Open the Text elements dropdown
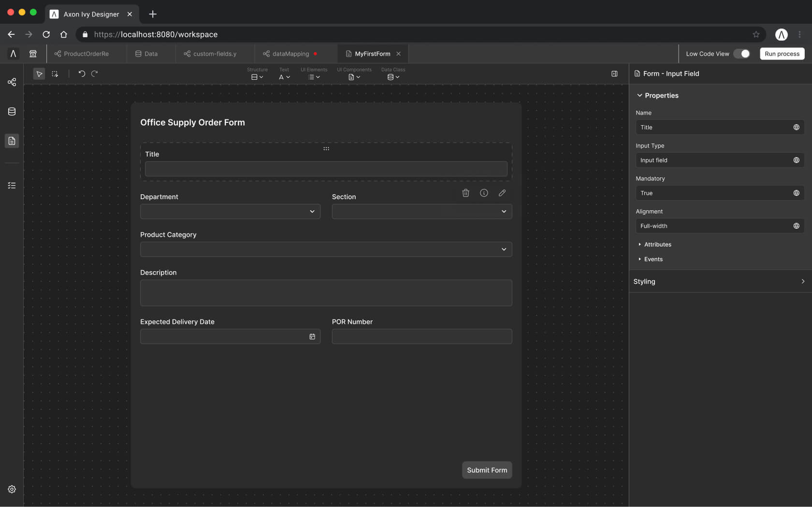The width and height of the screenshot is (812, 507). pyautogui.click(x=284, y=73)
